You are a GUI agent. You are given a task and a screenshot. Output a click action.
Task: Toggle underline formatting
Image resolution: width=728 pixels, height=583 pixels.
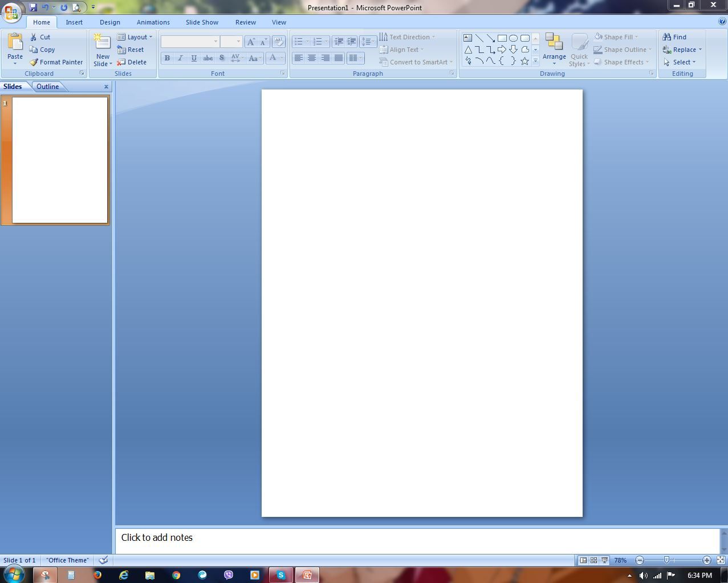[194, 58]
